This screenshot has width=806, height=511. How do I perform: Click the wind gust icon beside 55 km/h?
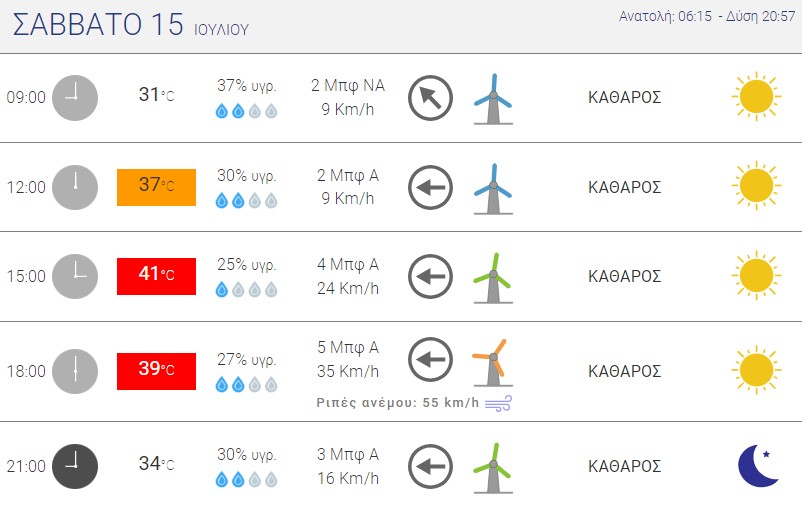point(498,404)
